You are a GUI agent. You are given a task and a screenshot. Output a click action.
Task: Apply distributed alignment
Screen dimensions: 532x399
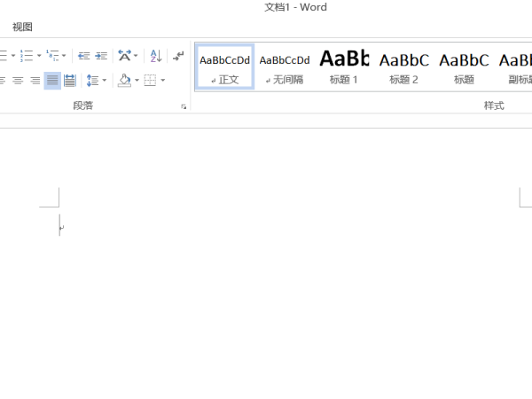point(69,81)
